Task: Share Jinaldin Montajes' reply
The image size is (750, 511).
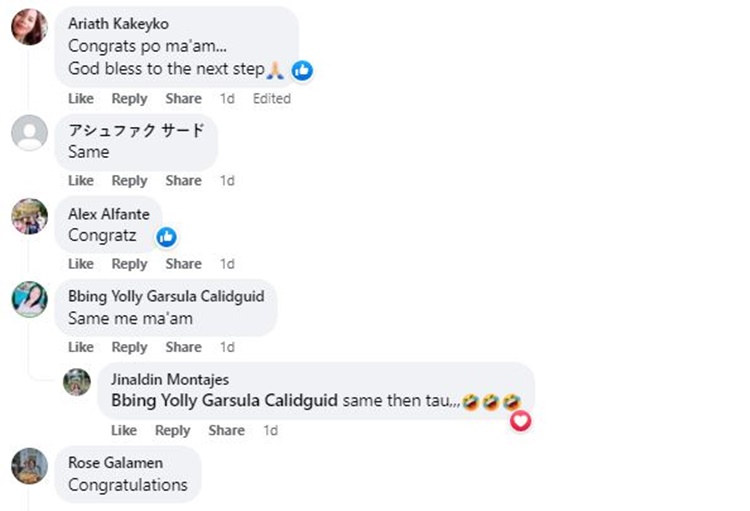Action: point(226,430)
